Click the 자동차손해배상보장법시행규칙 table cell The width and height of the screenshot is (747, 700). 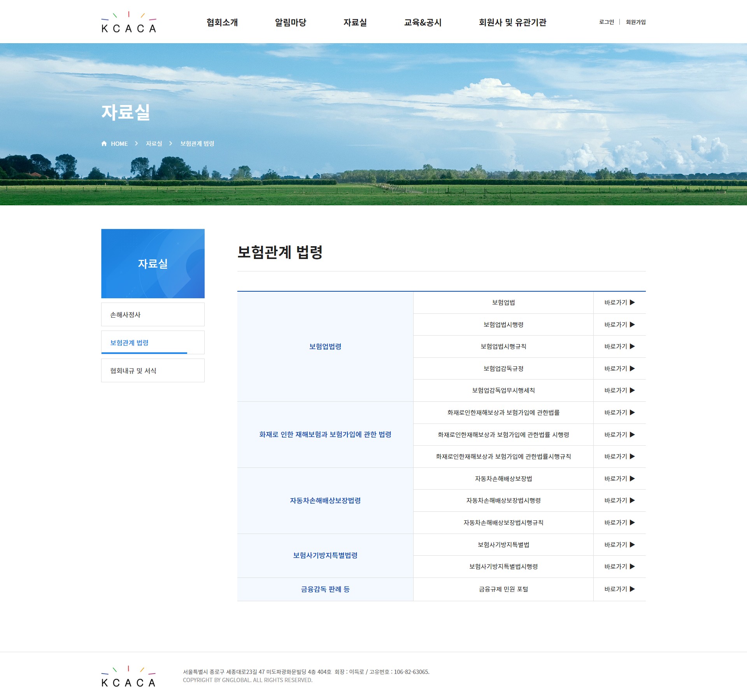503,523
